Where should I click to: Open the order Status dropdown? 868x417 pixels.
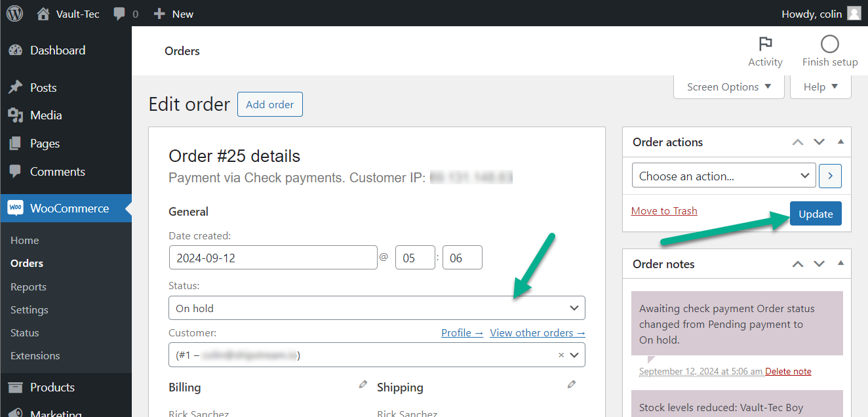376,308
